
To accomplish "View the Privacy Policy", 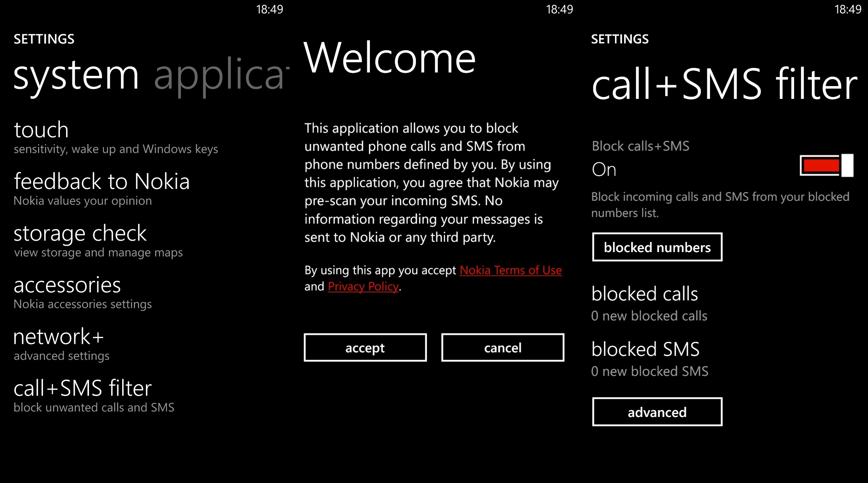I will (363, 286).
